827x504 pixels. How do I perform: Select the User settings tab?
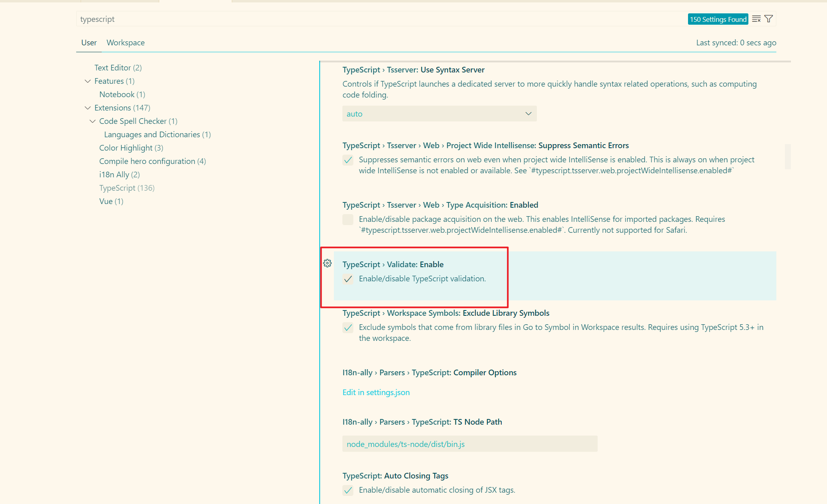(89, 43)
